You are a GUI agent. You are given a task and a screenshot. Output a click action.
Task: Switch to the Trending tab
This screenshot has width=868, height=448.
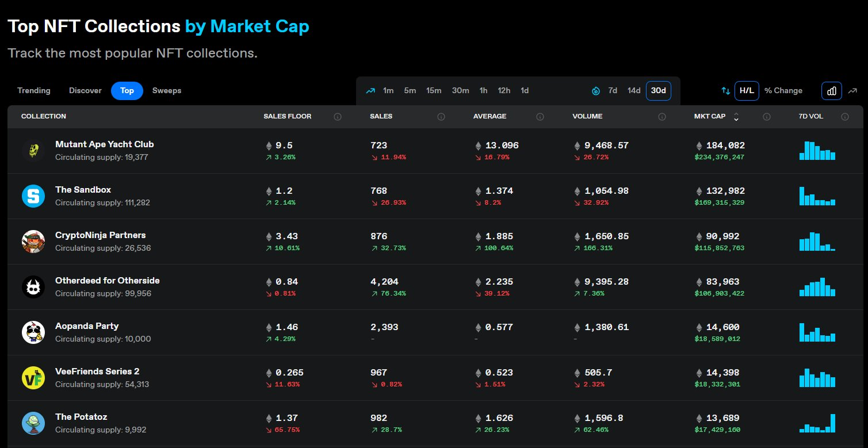coord(34,91)
